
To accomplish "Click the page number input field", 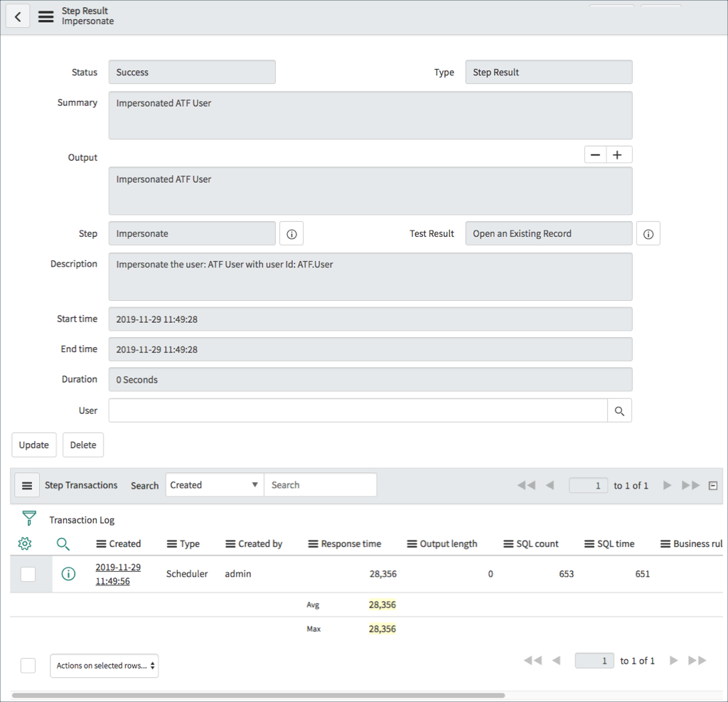I will [588, 485].
